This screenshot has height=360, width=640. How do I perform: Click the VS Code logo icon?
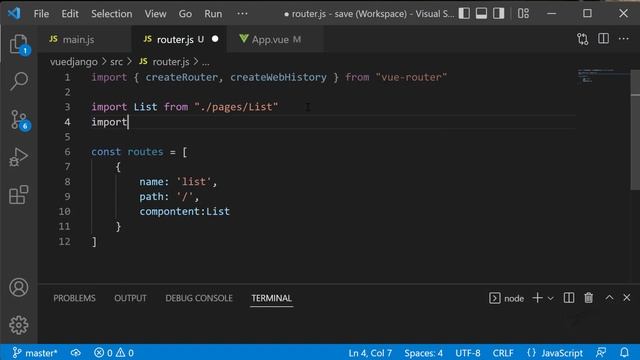pyautogui.click(x=14, y=13)
